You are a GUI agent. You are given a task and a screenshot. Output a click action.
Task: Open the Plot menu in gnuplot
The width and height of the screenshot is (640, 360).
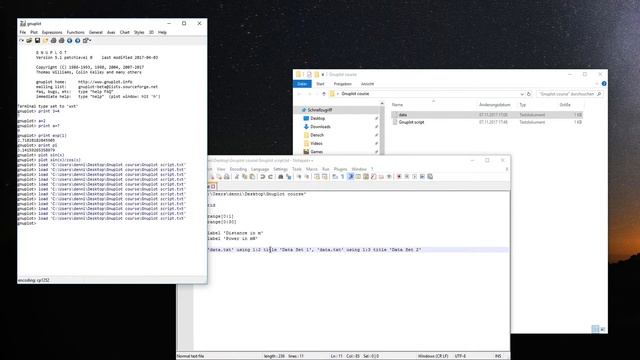click(34, 32)
